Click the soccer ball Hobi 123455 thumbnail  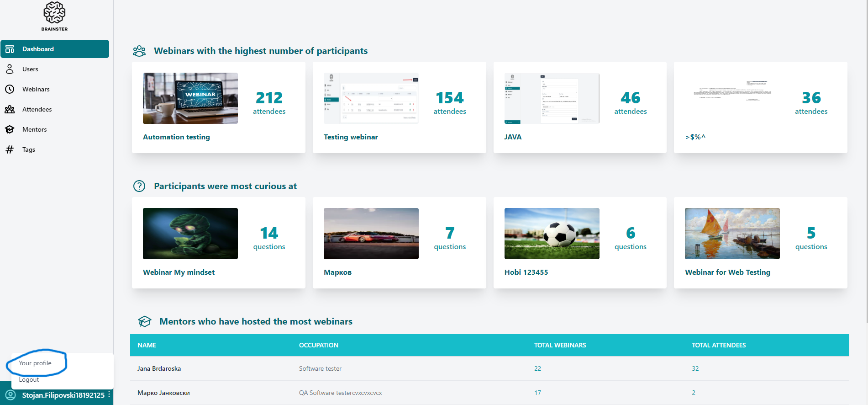[552, 234]
